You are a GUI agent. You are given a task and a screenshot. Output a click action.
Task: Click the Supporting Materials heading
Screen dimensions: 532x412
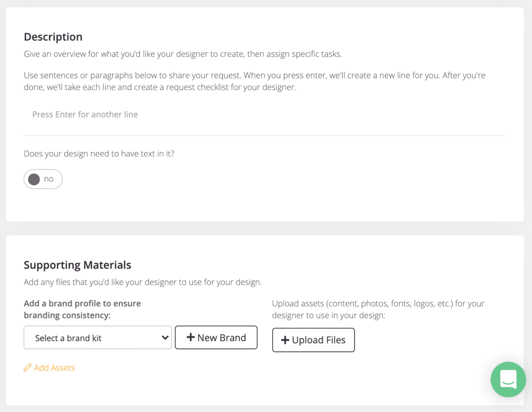(77, 264)
